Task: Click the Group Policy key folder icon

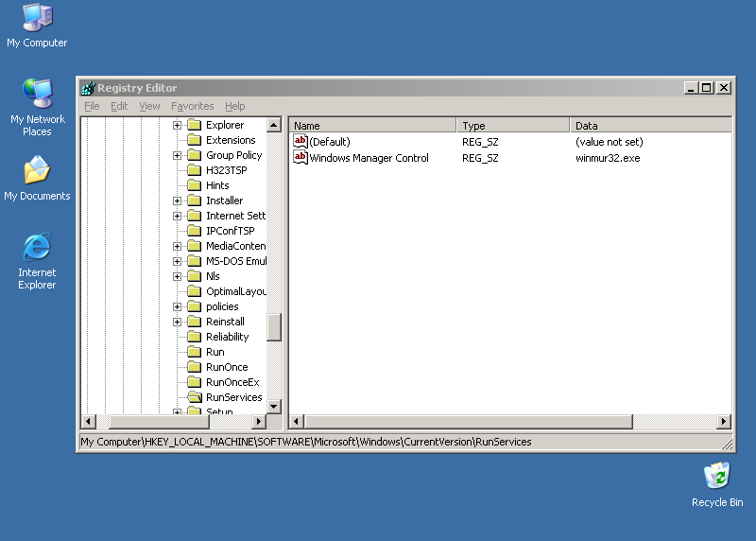Action: tap(195, 155)
